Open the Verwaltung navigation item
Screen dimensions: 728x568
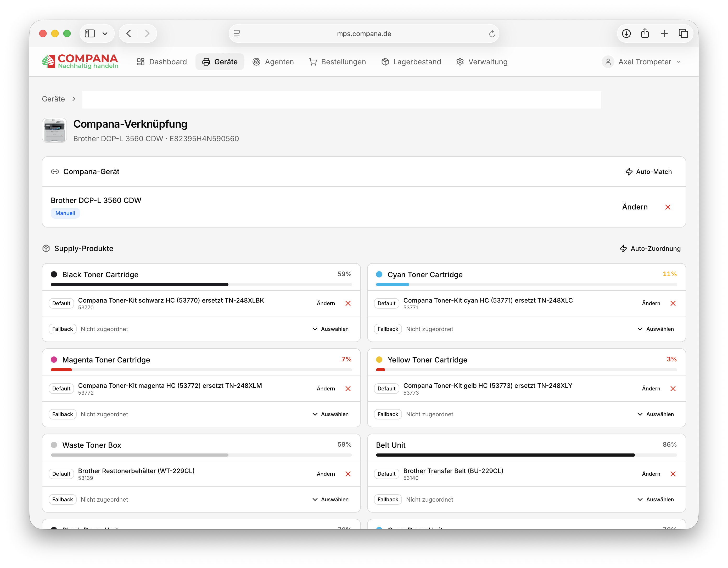click(482, 62)
